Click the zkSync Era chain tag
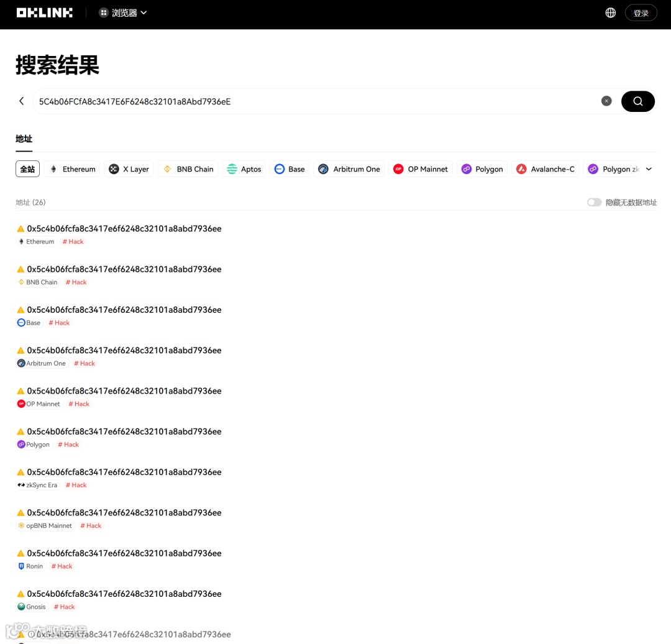Image resolution: width=671 pixels, height=644 pixels. click(38, 485)
